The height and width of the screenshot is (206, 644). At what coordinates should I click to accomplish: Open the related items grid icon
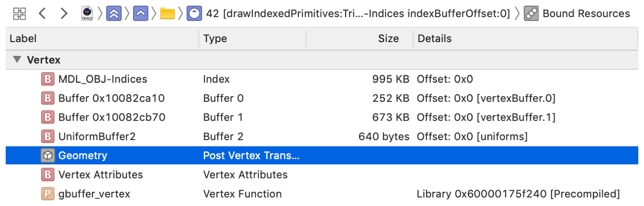[x=19, y=13]
